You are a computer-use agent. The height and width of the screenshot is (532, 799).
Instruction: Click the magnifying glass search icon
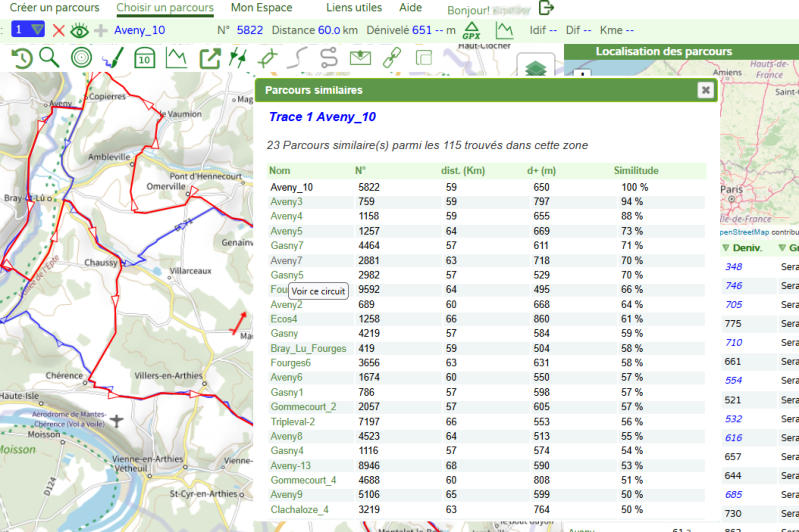tap(49, 58)
